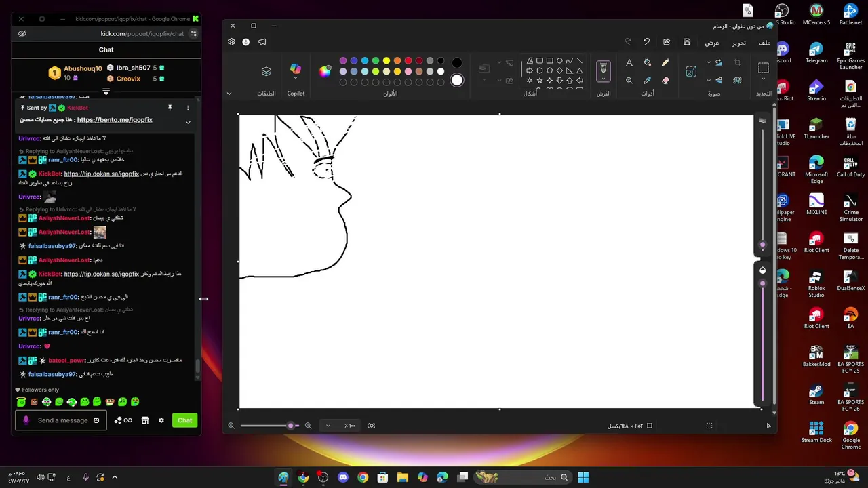Click the Share icon in Paint
This screenshot has height=488, width=868.
[x=667, y=42]
